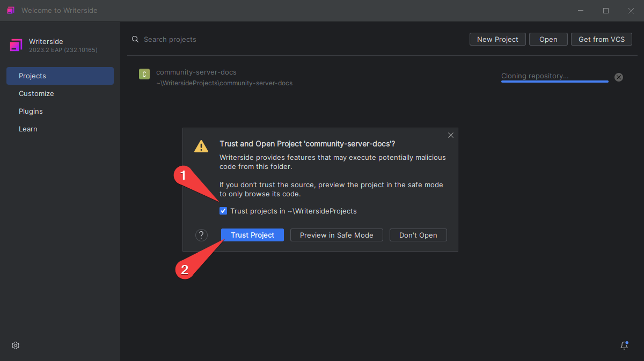Click the community-server-docs project icon

coord(144,75)
